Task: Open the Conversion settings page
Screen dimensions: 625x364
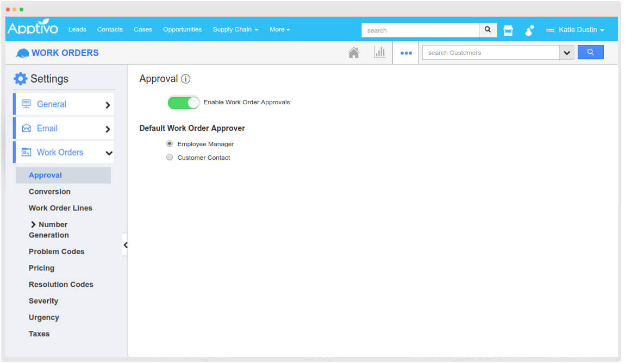Action: pos(49,191)
